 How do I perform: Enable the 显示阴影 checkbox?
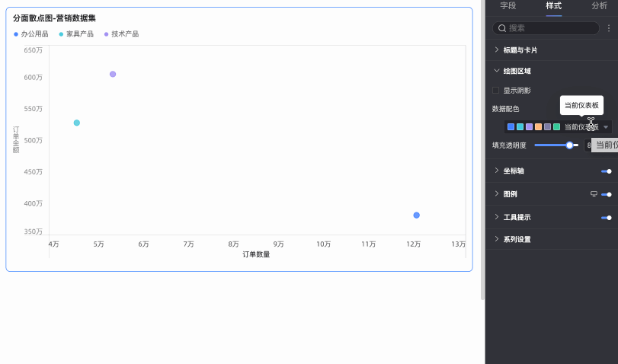496,90
